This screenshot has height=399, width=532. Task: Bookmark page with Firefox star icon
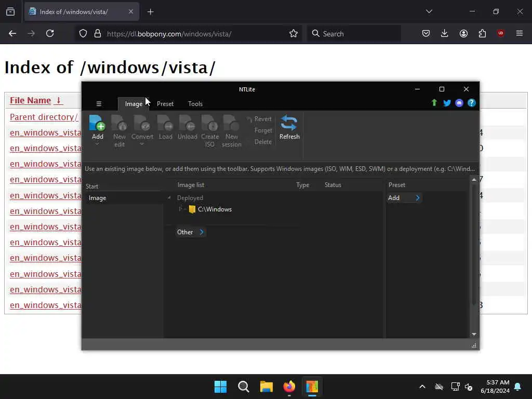click(294, 34)
